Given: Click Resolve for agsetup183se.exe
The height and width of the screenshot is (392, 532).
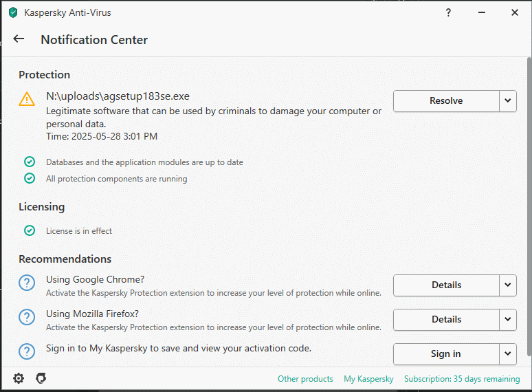Looking at the screenshot, I should tap(446, 101).
